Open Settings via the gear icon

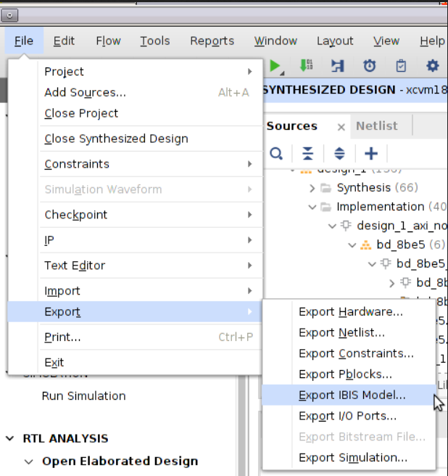[433, 66]
